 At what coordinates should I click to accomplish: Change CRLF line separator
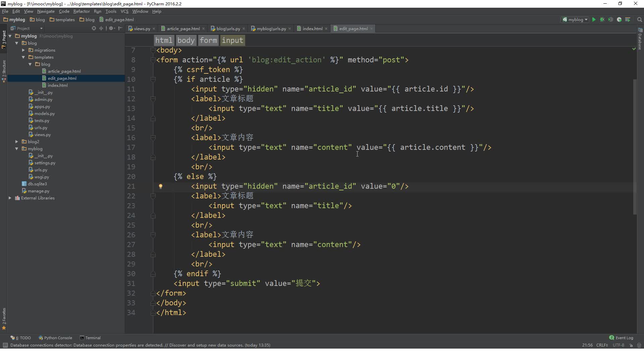602,345
